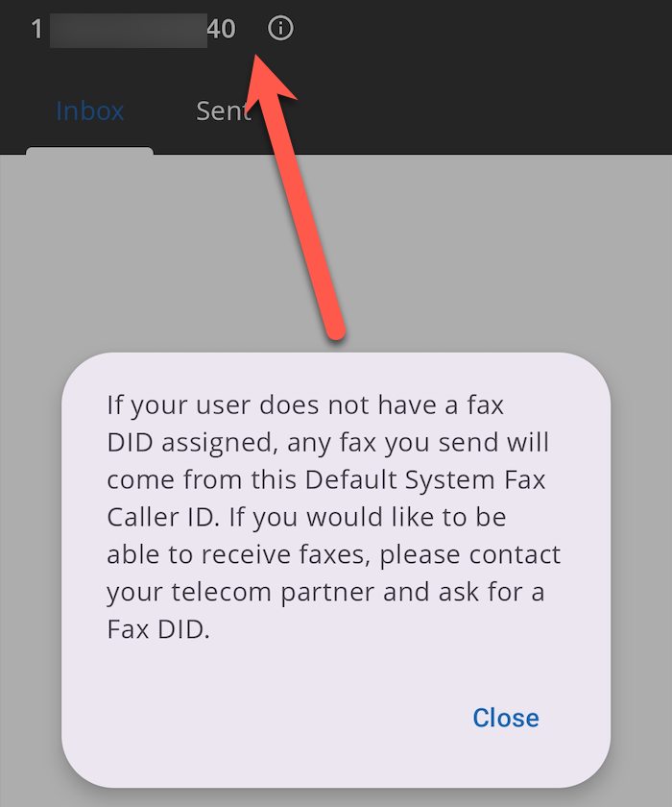Click the red arrow's tail end
The image size is (672, 807).
[x=336, y=332]
